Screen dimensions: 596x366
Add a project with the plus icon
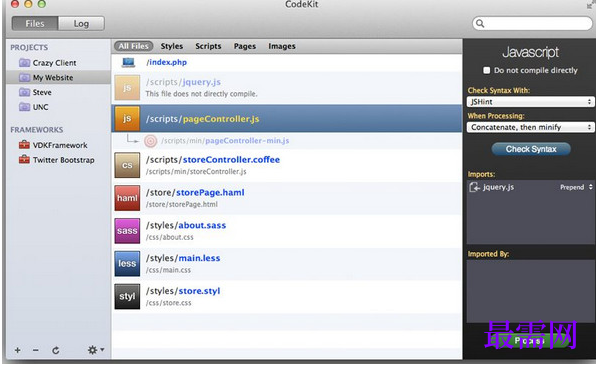17,350
